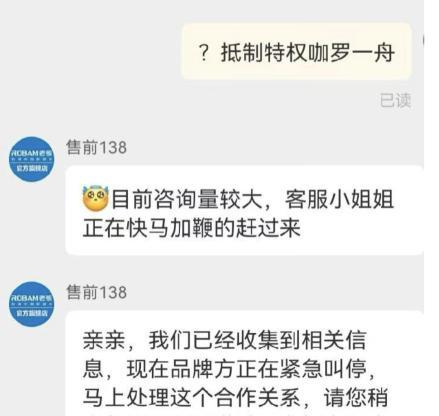Tap the partial user avatar at right edge

tap(423, 41)
